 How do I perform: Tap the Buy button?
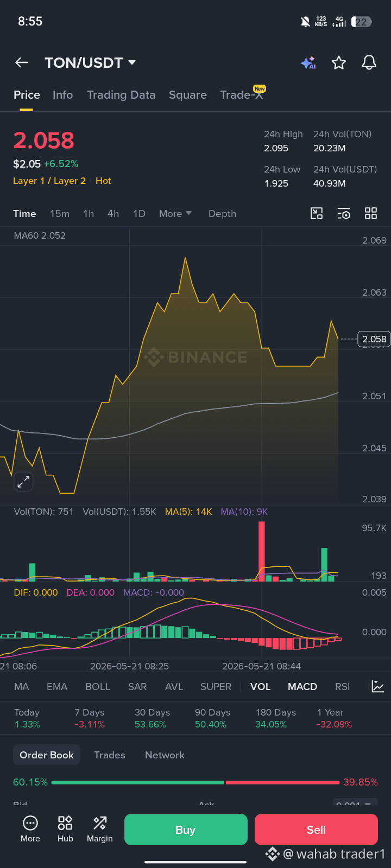(x=186, y=829)
